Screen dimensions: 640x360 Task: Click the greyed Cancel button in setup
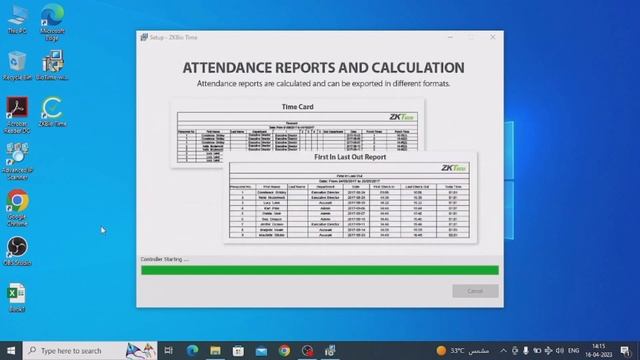(475, 291)
